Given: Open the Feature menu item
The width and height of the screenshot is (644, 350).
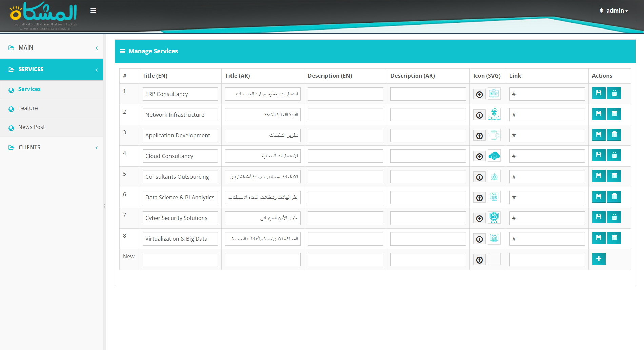Looking at the screenshot, I should [x=28, y=108].
